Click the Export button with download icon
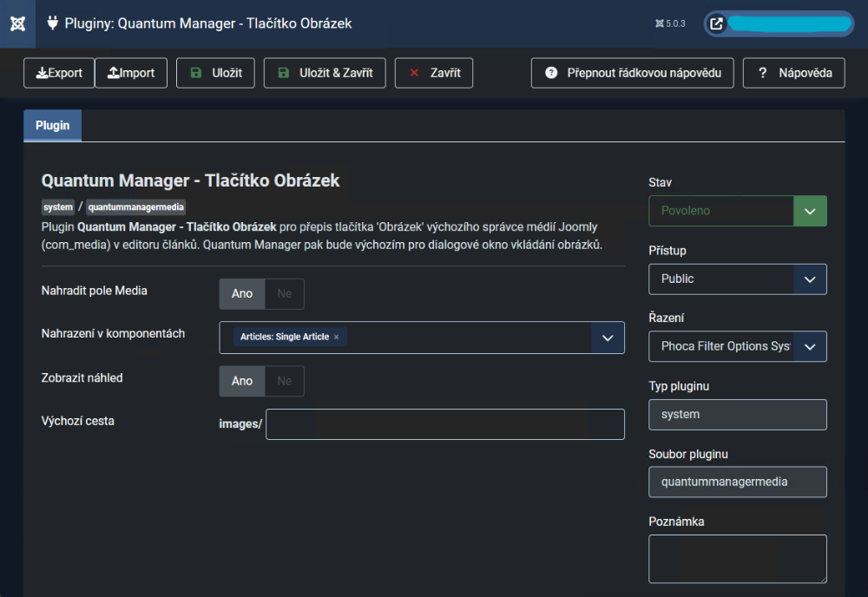 click(x=59, y=73)
